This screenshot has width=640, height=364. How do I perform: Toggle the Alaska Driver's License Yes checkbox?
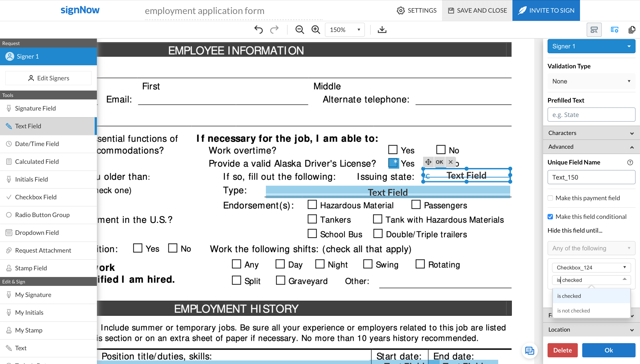pyautogui.click(x=393, y=163)
